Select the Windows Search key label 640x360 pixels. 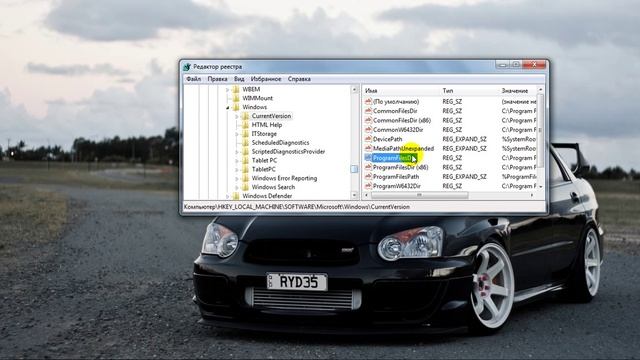pyautogui.click(x=273, y=187)
